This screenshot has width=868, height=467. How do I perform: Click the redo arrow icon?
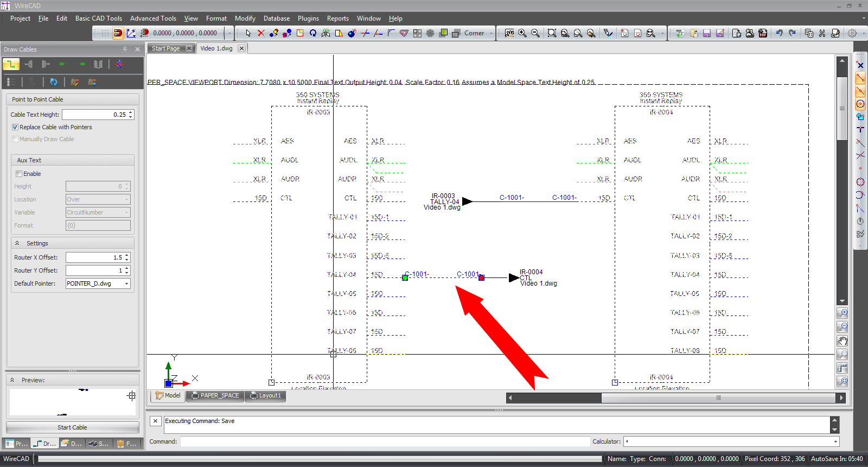792,33
